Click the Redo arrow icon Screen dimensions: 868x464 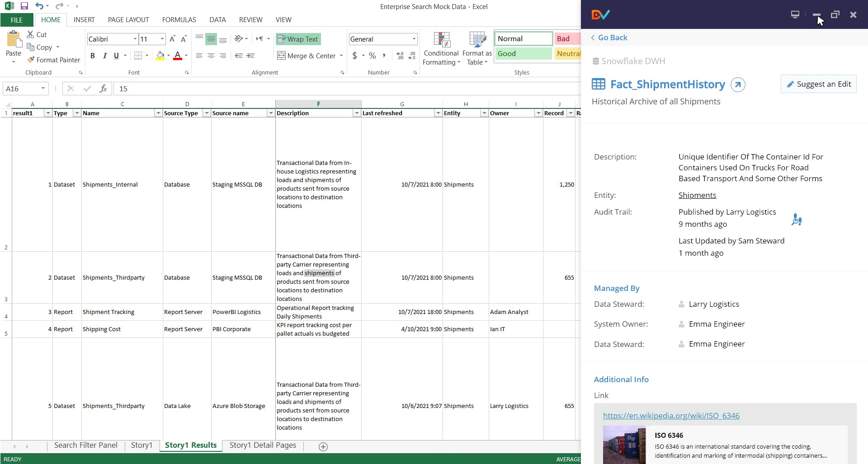coord(59,6)
